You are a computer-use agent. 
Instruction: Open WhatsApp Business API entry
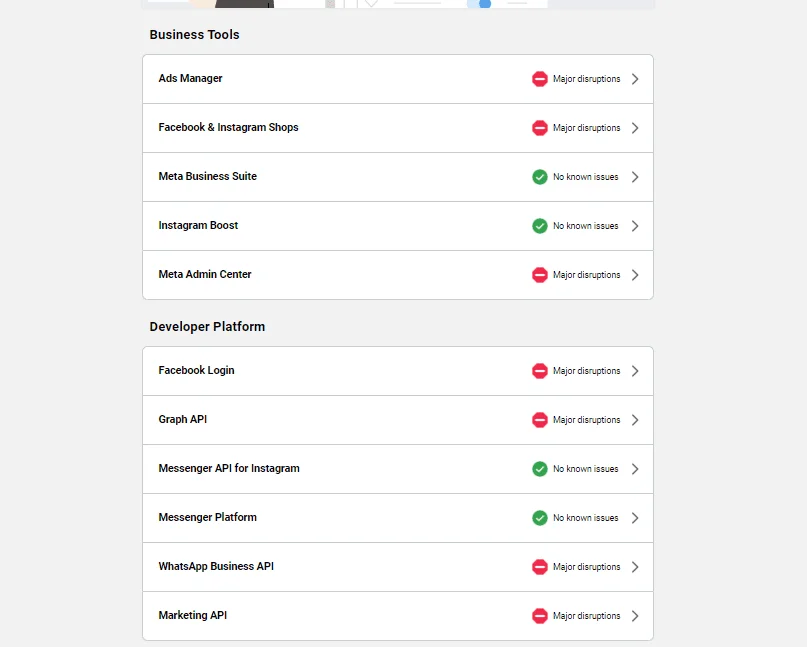[398, 567]
